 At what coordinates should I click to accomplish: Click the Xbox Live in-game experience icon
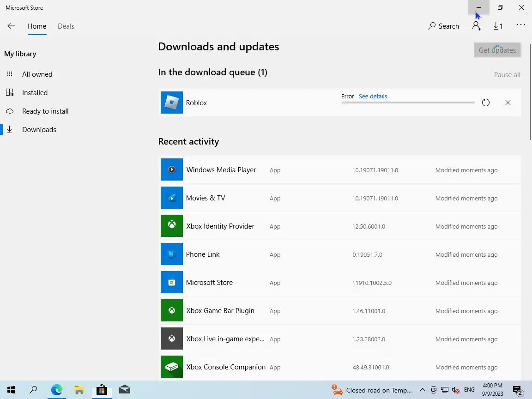coord(172,339)
